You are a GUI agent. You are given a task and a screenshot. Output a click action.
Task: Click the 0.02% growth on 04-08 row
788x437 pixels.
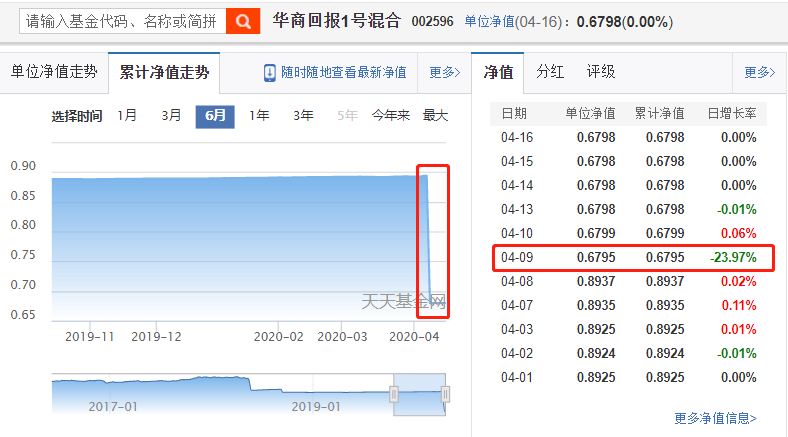pos(739,281)
